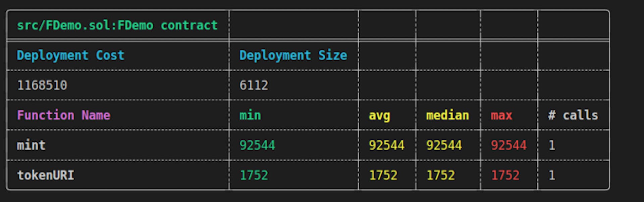The width and height of the screenshot is (644, 202).
Task: Click the src/FDemo.sol:FDemo contract title
Action: pyautogui.click(x=117, y=25)
